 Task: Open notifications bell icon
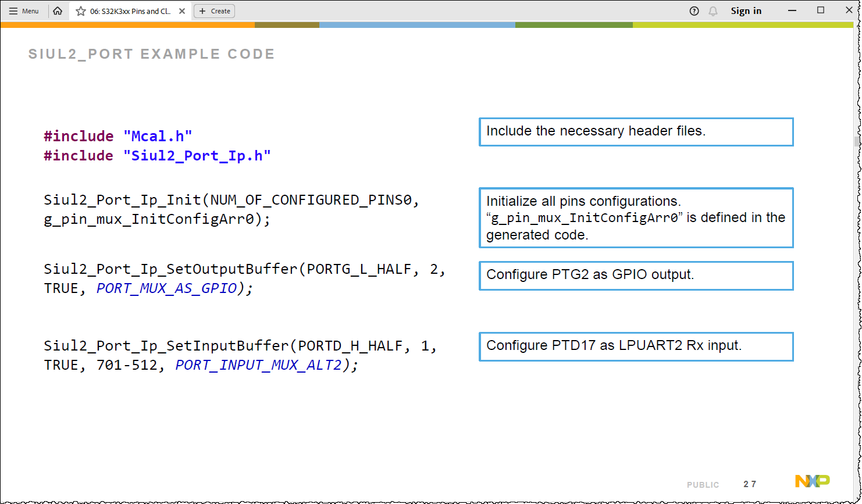point(713,11)
